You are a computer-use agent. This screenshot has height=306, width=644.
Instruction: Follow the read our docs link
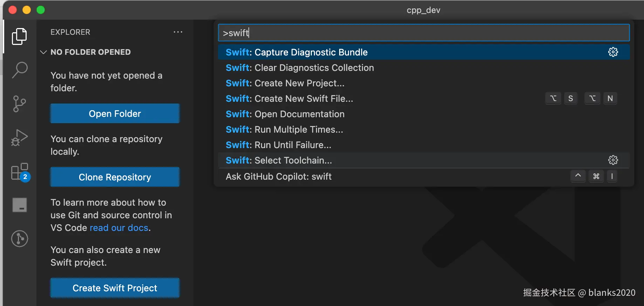(x=119, y=228)
